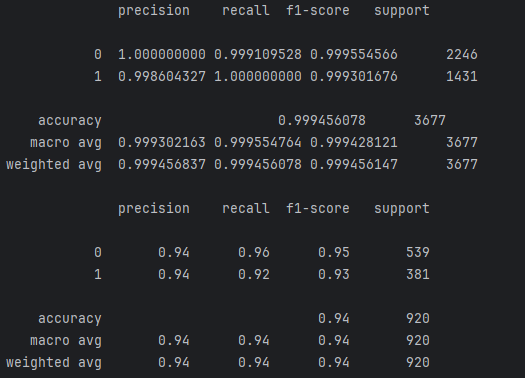
Task: Select weighted avg precision 0.94 in second report
Action: [174, 363]
